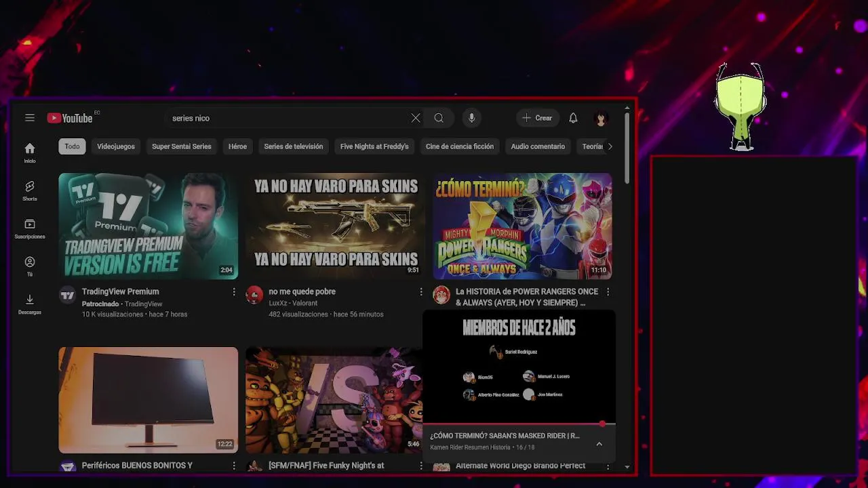Open the LuxXz - Valorant channel link
The width and height of the screenshot is (868, 488).
coord(293,304)
